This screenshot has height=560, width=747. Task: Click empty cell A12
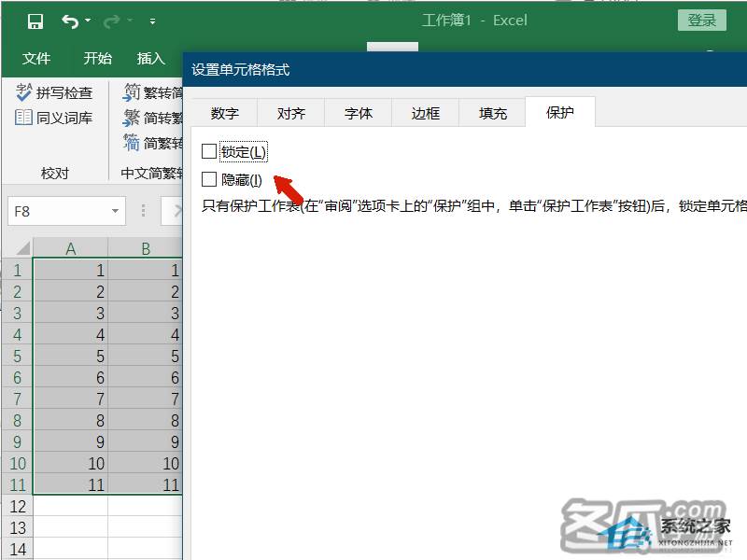pyautogui.click(x=71, y=506)
